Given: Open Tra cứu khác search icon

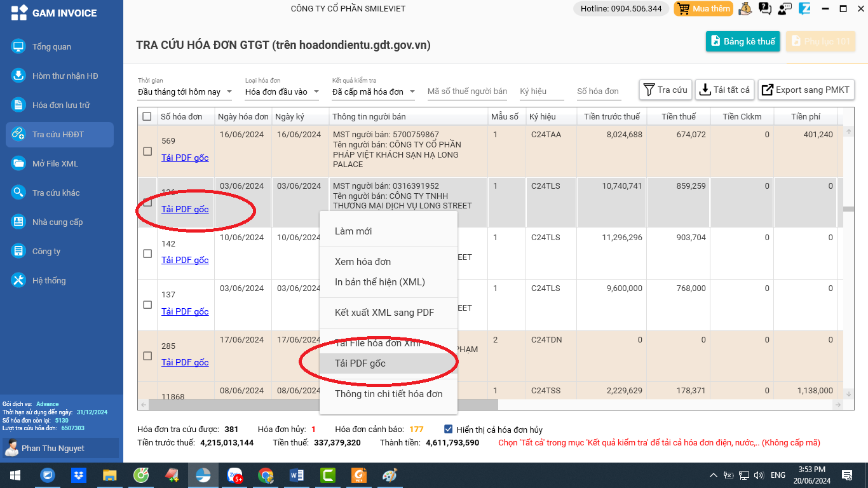Looking at the screenshot, I should (x=19, y=193).
